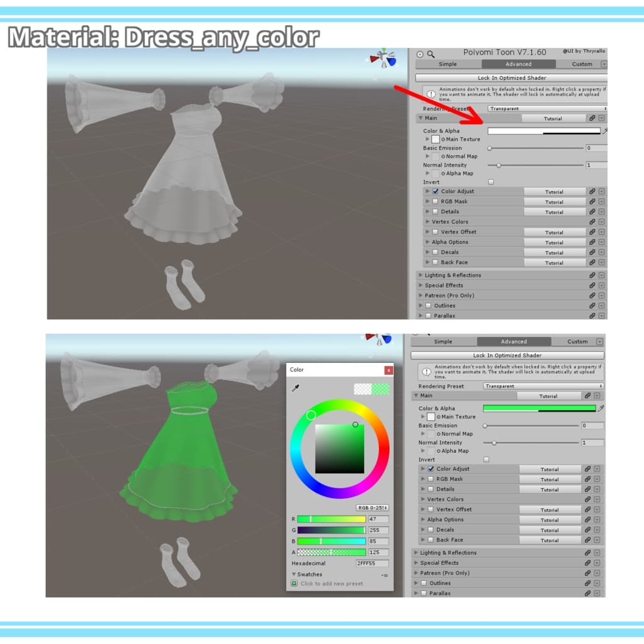The width and height of the screenshot is (644, 644).
Task: Click eyedropper beside the white Color & Alpha bar
Action: pos(605,131)
